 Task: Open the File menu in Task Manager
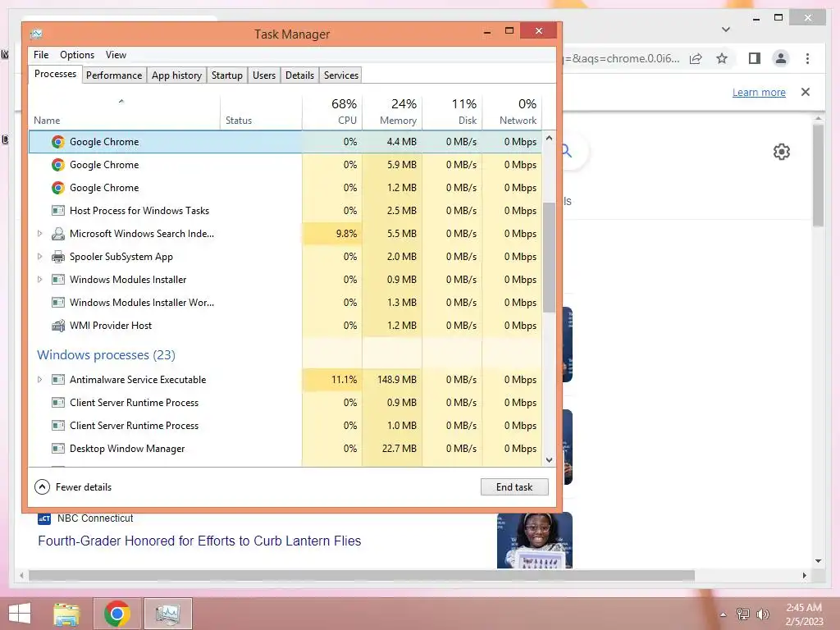[x=41, y=55]
